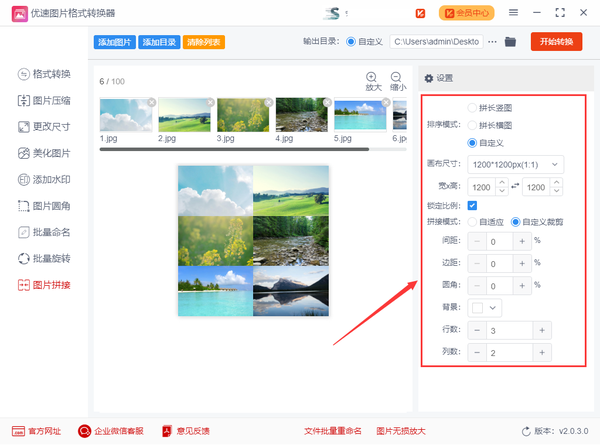This screenshot has height=445, width=600.
Task: Open the hamburger menu in title bar
Action: (x=513, y=13)
